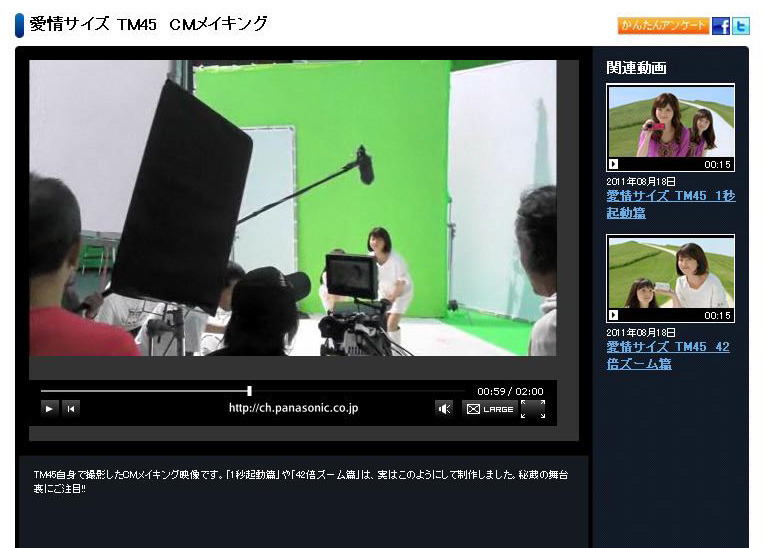This screenshot has width=764, height=548.
Task: Click http://ch.panasonic.co.jp URL in player
Action: point(293,408)
